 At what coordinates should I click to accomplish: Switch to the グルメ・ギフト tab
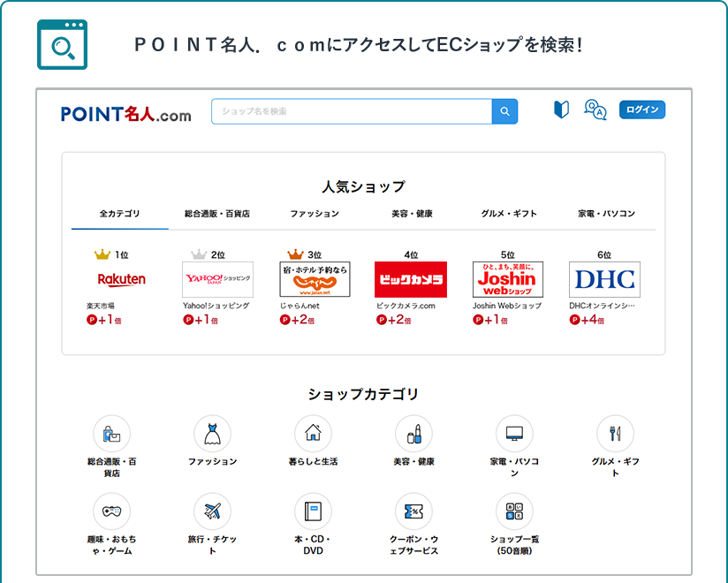tap(509, 214)
